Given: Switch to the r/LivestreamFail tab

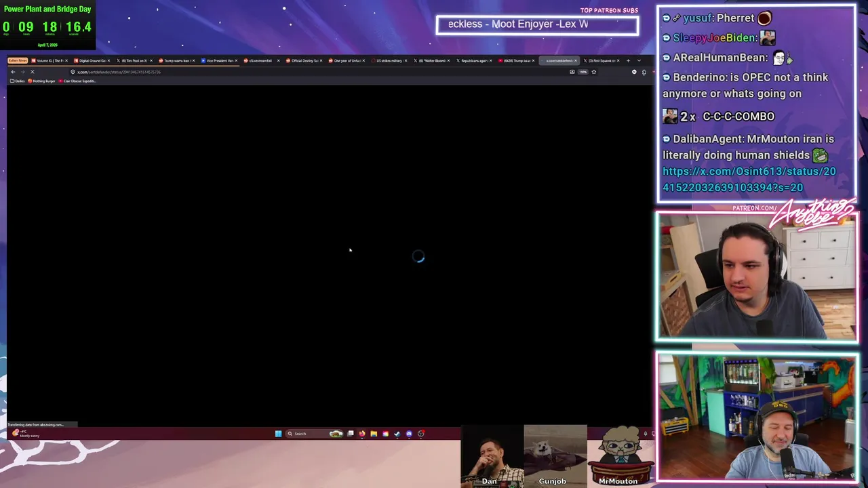Looking at the screenshot, I should click(260, 60).
